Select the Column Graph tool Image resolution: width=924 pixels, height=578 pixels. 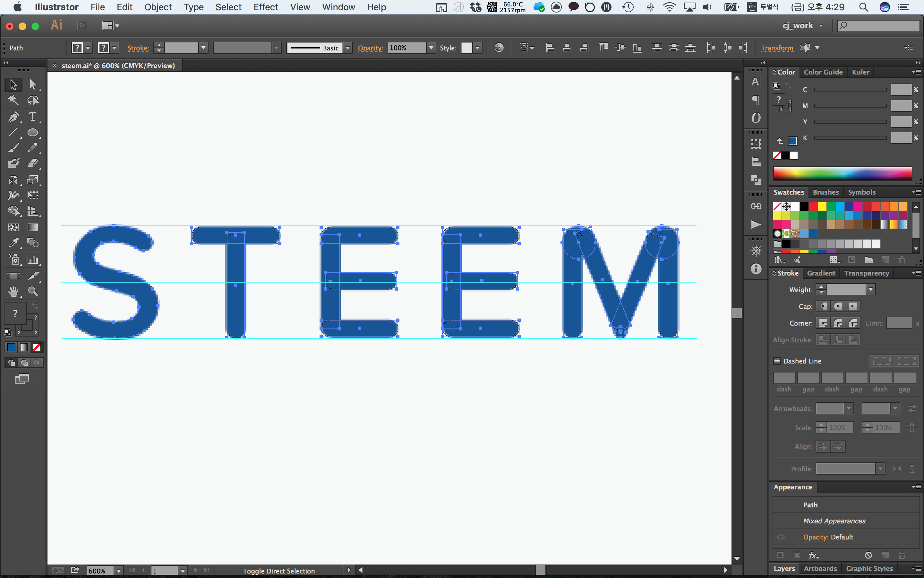(33, 260)
